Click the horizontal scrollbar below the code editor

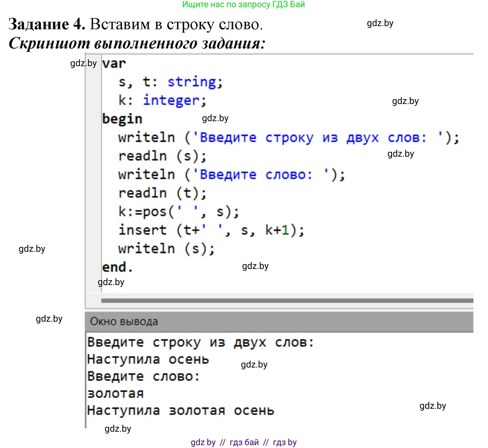click(x=286, y=300)
